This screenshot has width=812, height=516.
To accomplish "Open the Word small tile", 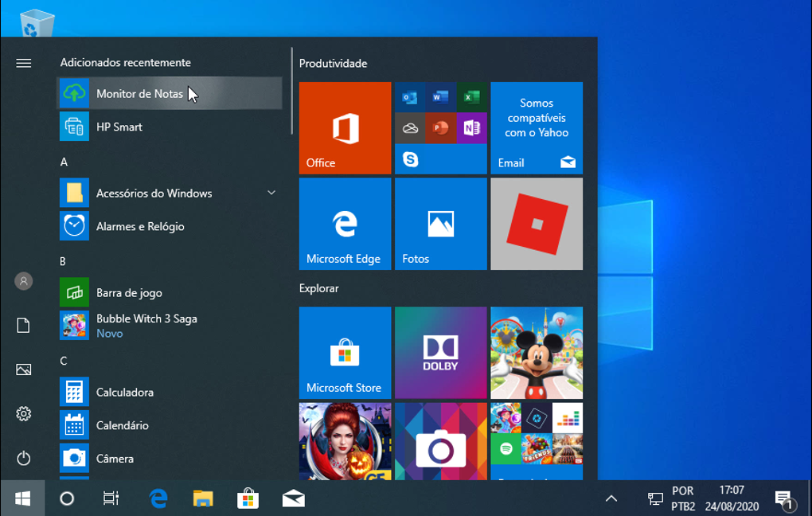I will click(441, 97).
